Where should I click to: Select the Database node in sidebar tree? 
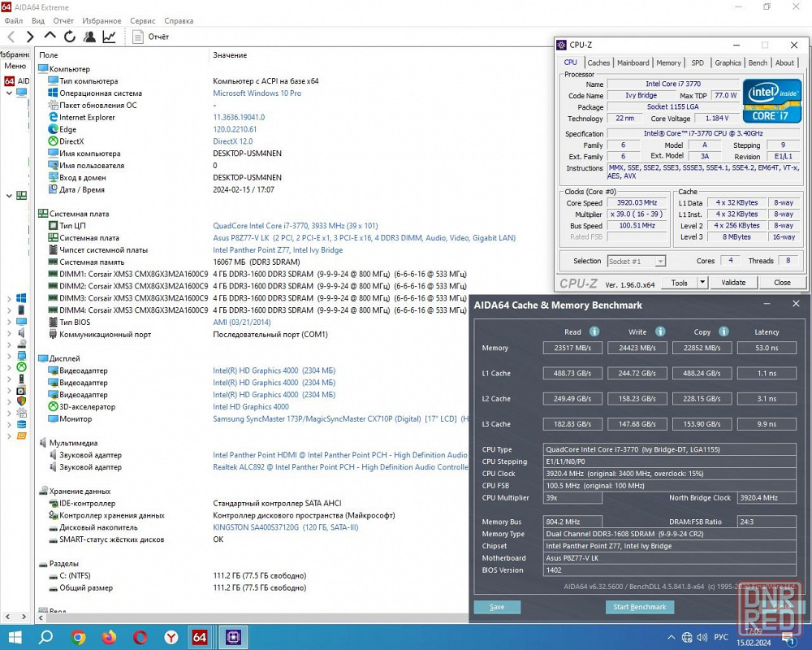(x=21, y=424)
